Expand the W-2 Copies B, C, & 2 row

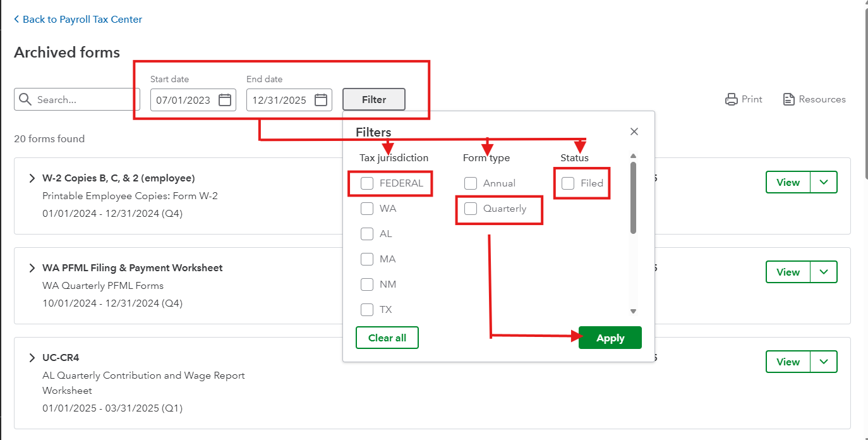[x=32, y=178]
